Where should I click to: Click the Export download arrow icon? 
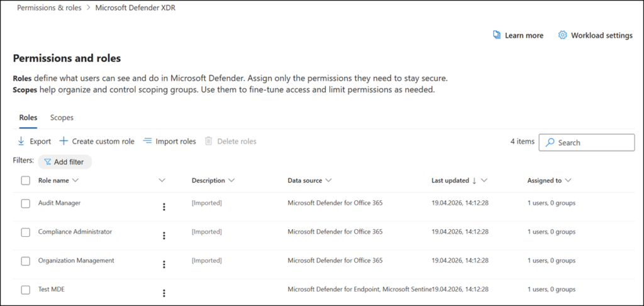21,142
